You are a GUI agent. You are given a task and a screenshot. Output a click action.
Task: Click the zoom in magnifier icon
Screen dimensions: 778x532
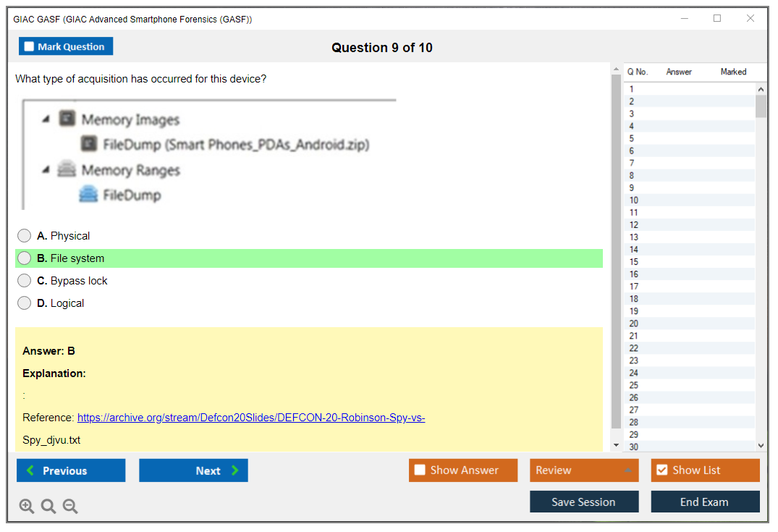tap(27, 507)
